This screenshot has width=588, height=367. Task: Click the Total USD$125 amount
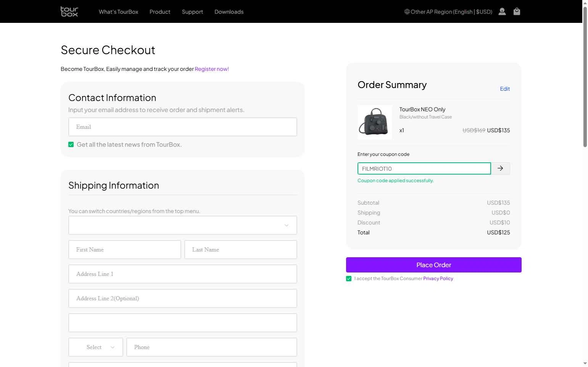[498, 232]
